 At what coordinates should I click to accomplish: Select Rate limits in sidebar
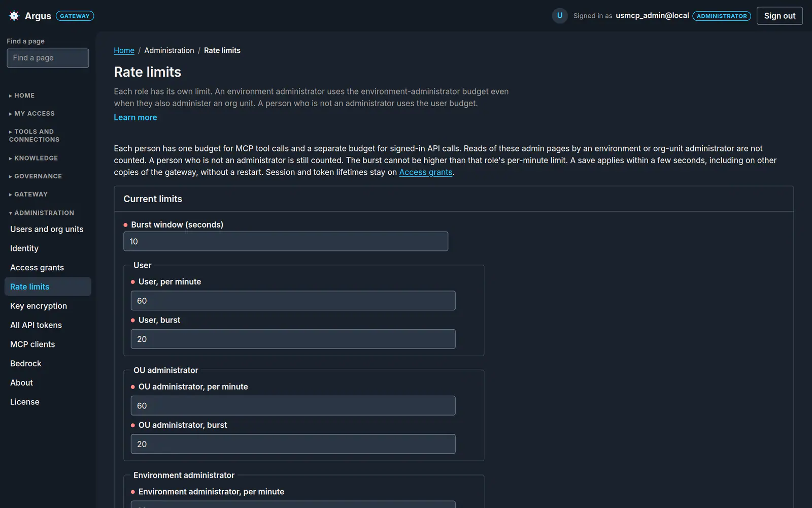coord(48,287)
